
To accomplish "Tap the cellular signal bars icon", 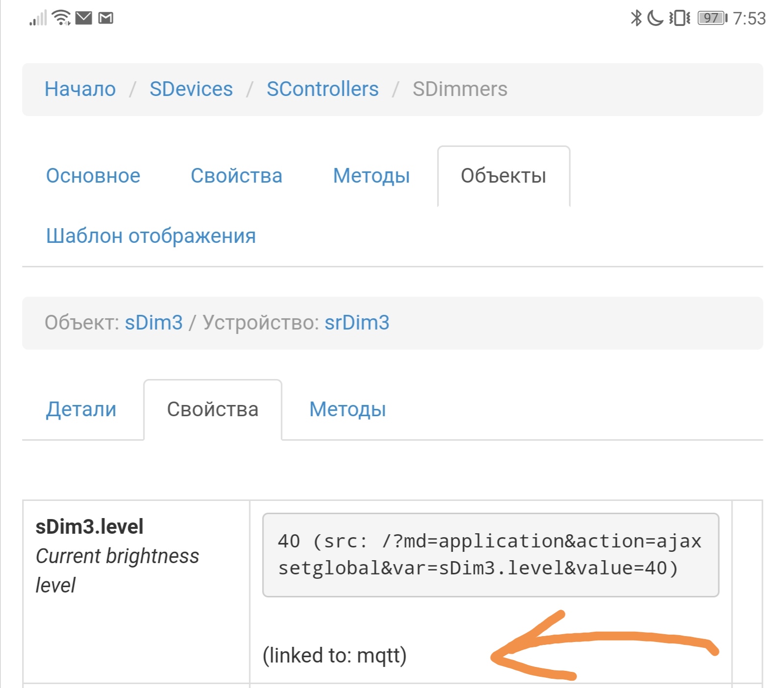I will 38,18.
